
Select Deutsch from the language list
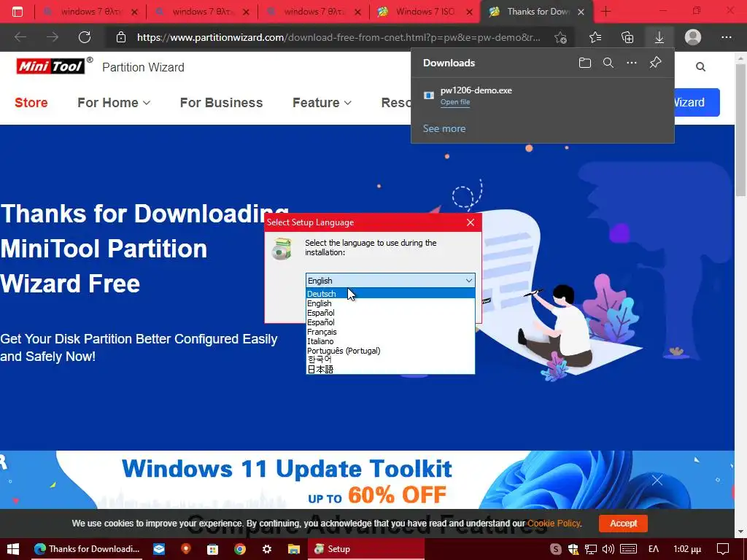[x=390, y=294]
